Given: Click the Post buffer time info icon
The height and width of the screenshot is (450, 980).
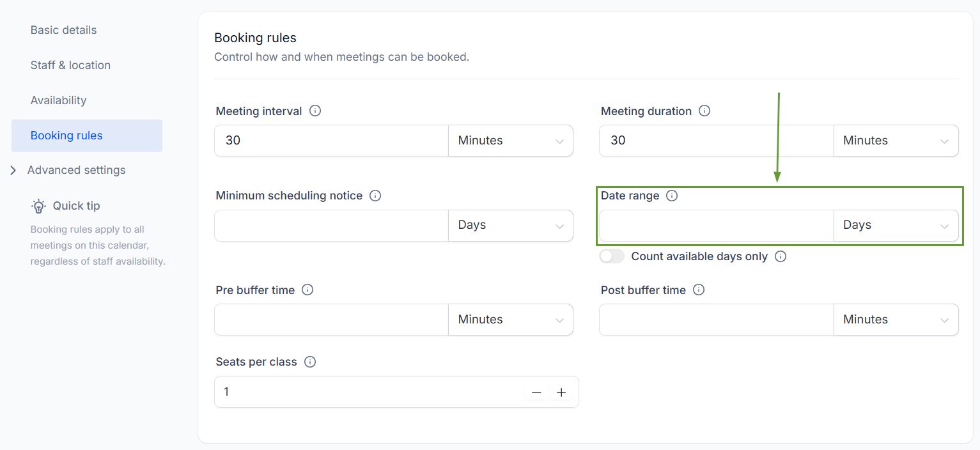Looking at the screenshot, I should (699, 290).
